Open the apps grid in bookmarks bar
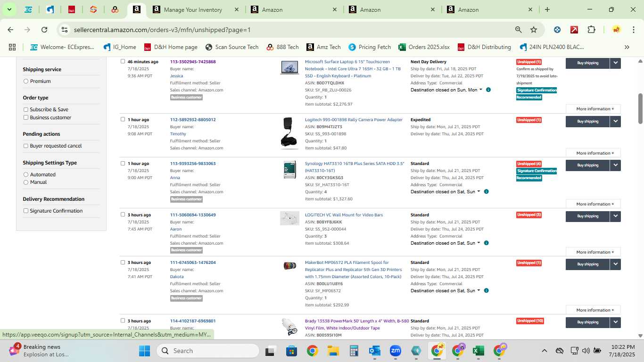The width and height of the screenshot is (644, 362). 12,47
